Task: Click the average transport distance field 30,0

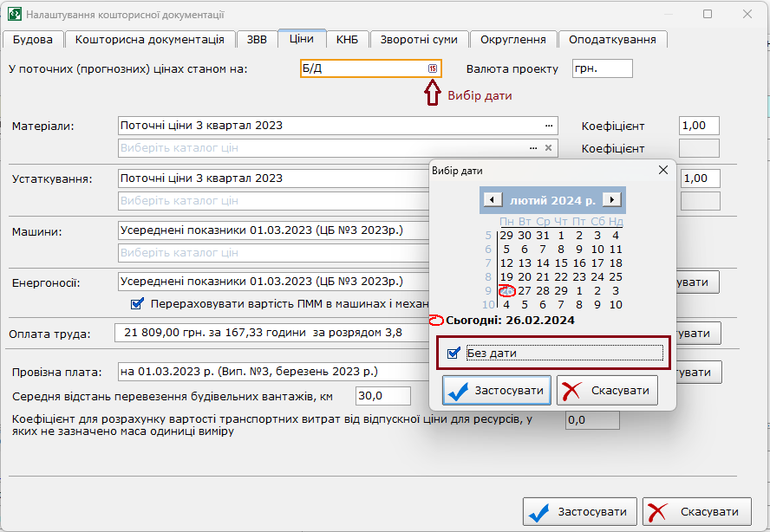Action: point(382,396)
